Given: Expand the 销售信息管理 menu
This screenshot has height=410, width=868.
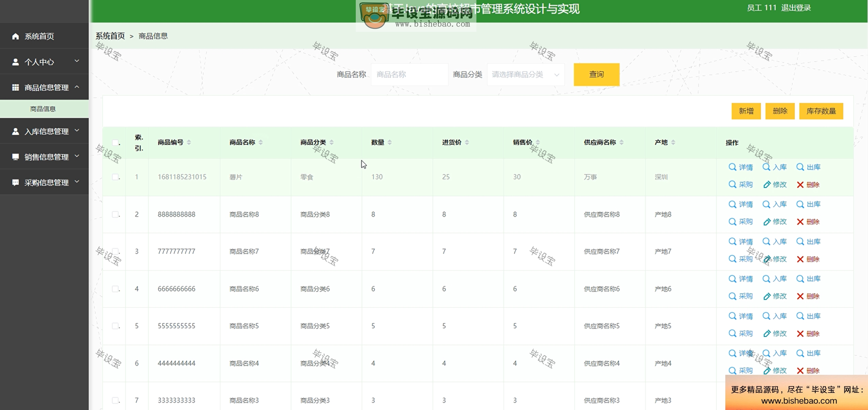Looking at the screenshot, I should click(x=44, y=157).
